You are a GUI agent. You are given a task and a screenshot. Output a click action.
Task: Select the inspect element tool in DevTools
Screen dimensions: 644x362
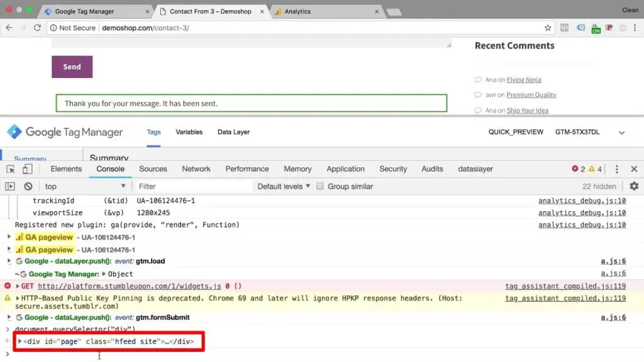[10, 169]
